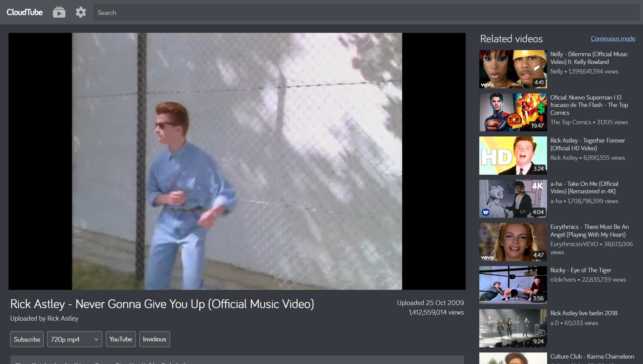
Task: Open Rocky Eye of The Tiger thumbnail
Action: click(x=513, y=285)
